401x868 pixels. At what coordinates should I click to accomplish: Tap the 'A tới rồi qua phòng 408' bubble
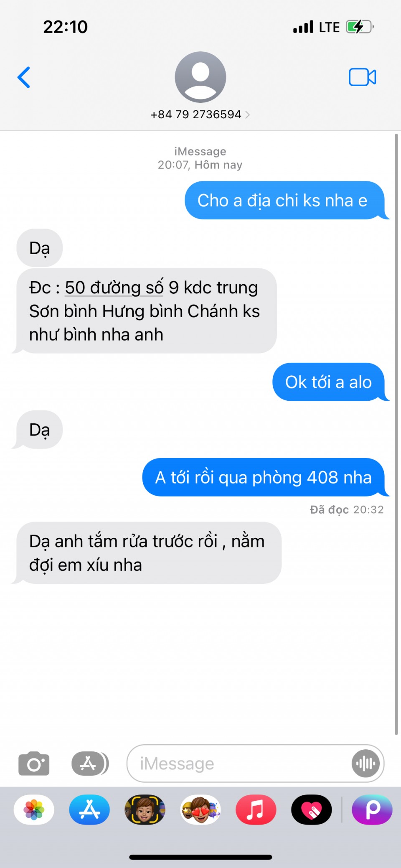click(x=264, y=477)
